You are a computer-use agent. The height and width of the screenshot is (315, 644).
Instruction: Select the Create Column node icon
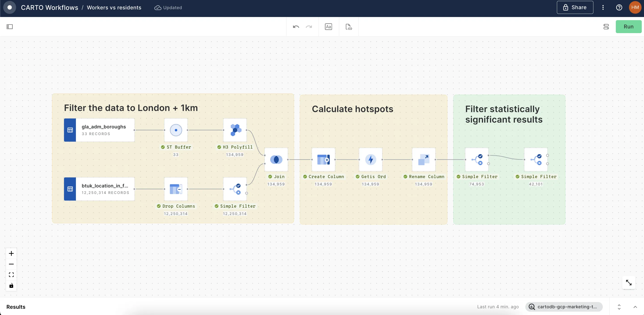point(323,160)
